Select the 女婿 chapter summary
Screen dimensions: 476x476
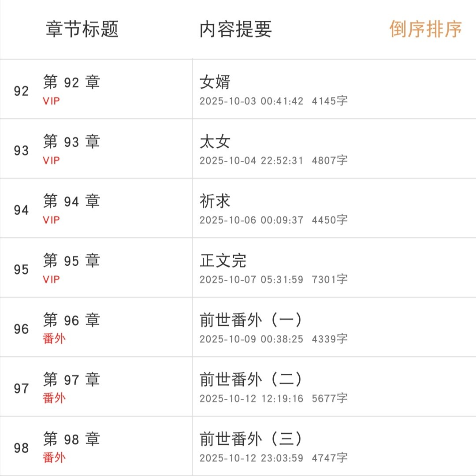(x=215, y=82)
